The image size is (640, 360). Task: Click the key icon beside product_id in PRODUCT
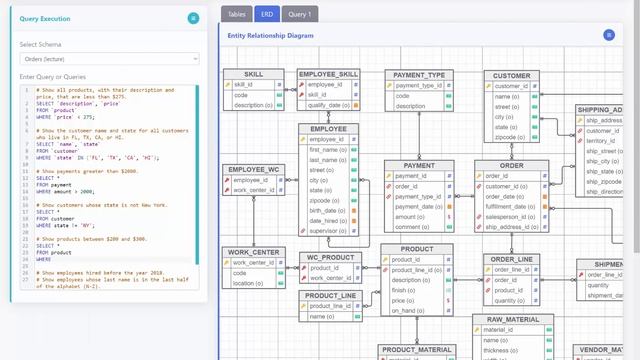pos(385,260)
